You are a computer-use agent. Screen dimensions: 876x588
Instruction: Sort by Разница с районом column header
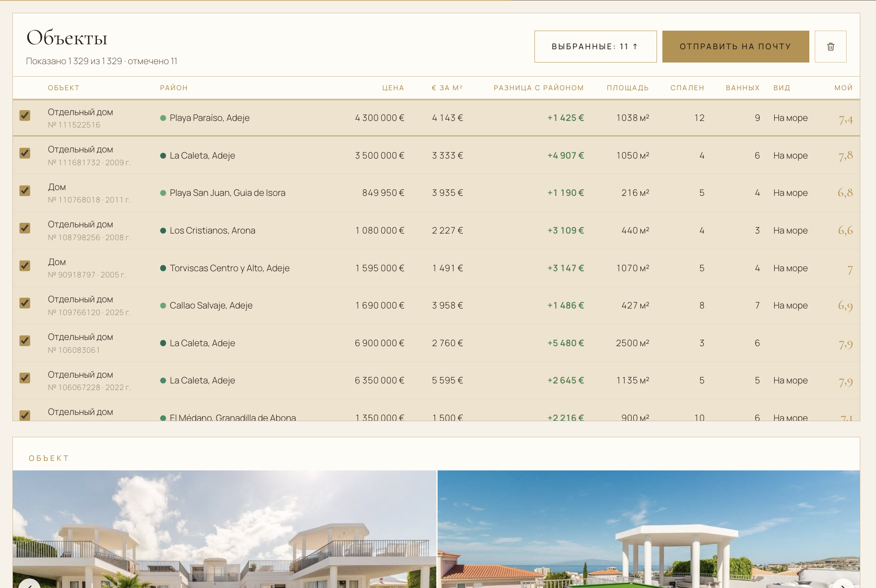coord(539,88)
